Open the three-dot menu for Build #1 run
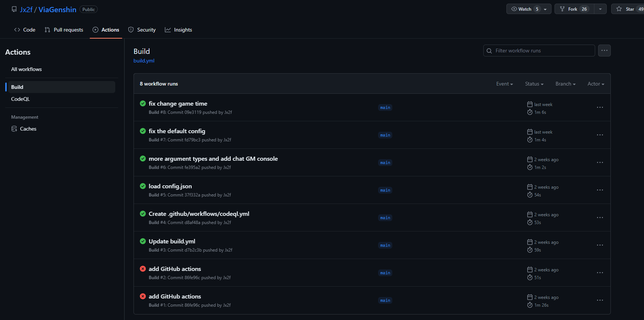 [x=600, y=300]
